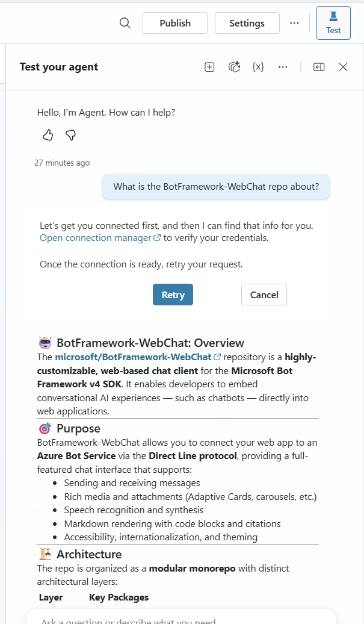Give the greeting a thumbs down

(x=70, y=135)
